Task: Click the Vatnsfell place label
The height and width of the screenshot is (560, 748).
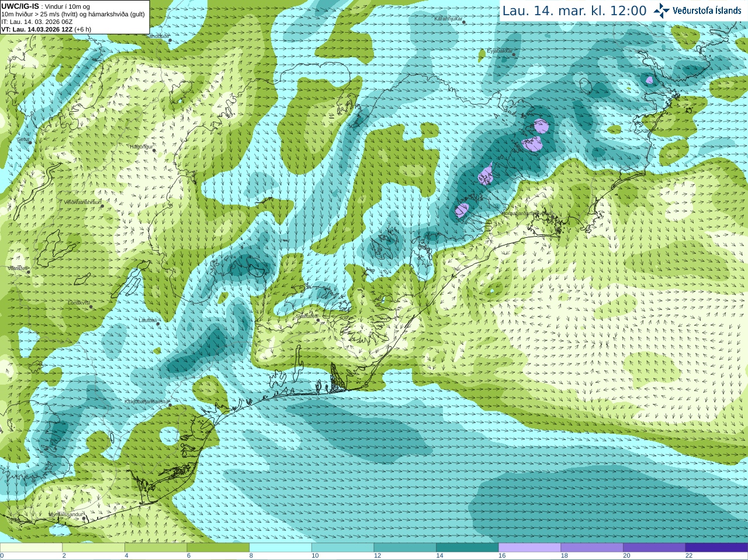Action: click(x=18, y=268)
